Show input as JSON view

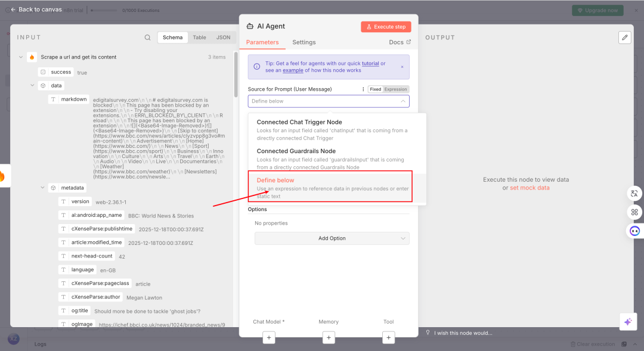point(224,38)
